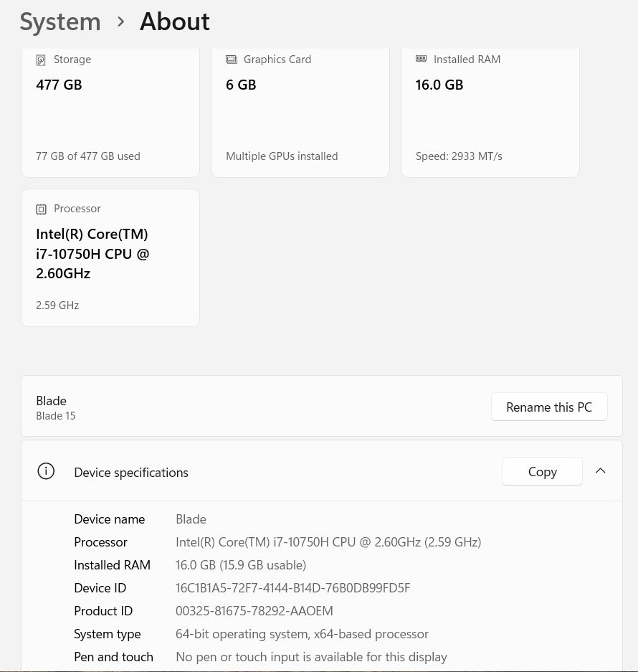
Task: Go back to System breadcrumb
Action: point(60,22)
